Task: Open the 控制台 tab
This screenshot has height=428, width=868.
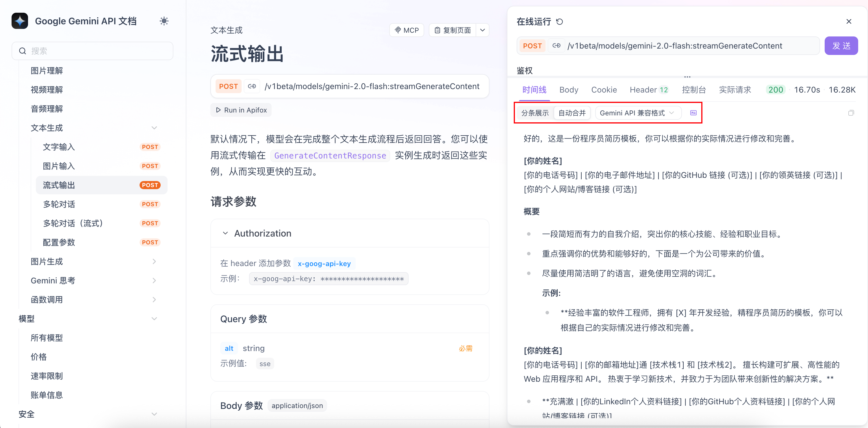Action: [694, 90]
